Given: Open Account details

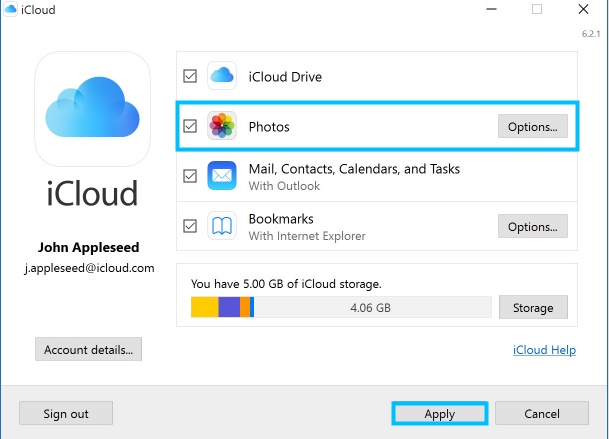Looking at the screenshot, I should (88, 350).
